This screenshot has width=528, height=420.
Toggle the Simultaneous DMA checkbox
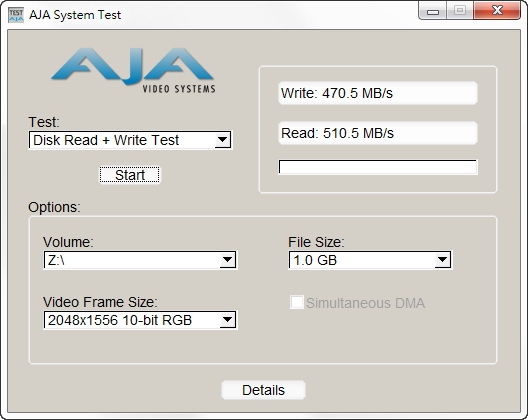point(297,302)
